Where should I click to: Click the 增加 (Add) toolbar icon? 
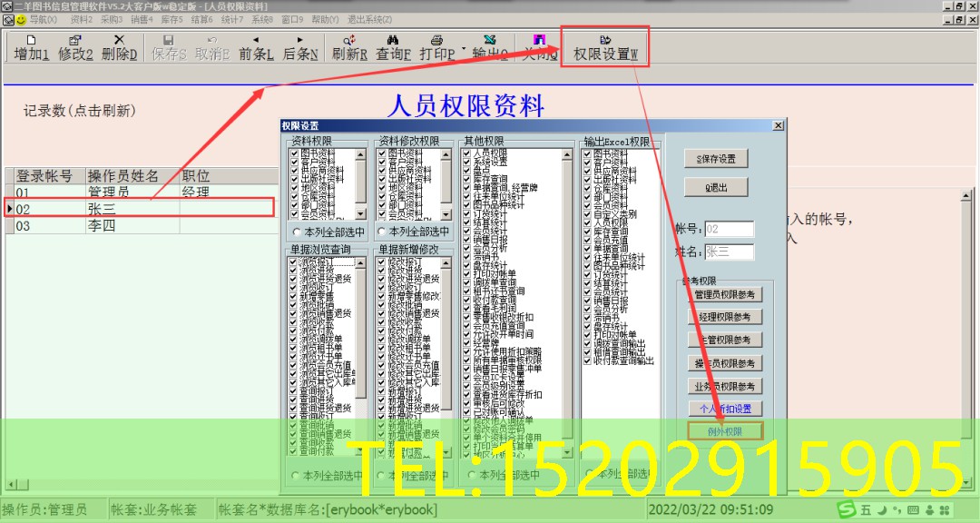tap(32, 47)
